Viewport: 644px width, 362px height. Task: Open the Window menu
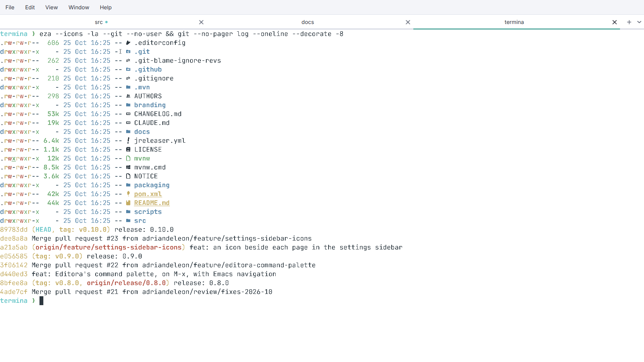(79, 7)
